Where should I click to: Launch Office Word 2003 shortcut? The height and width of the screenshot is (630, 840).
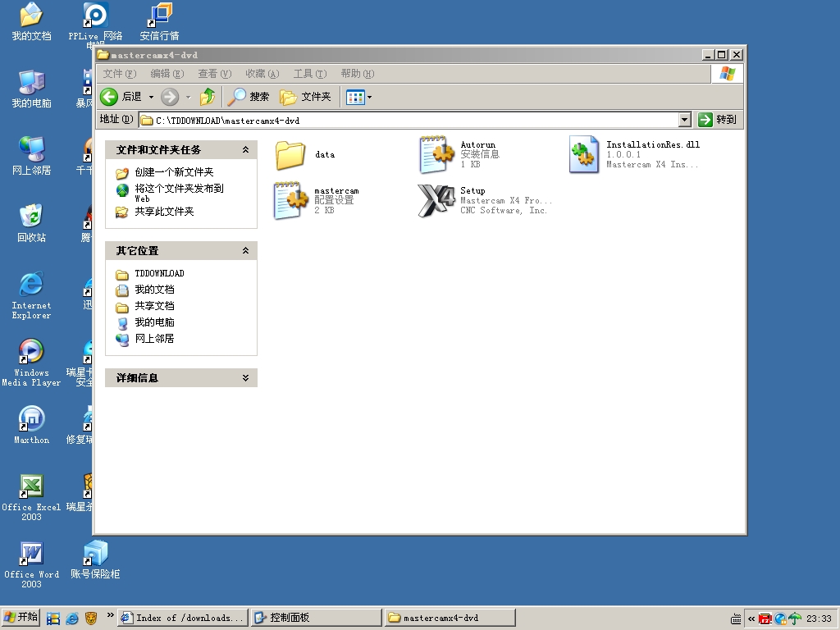[x=31, y=564]
